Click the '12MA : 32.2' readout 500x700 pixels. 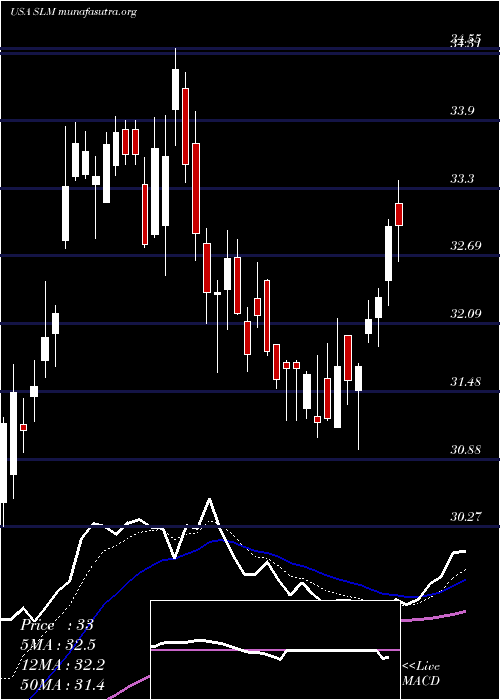(x=62, y=665)
